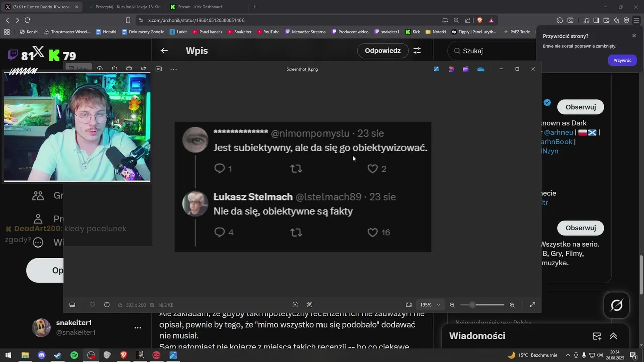Viewport: 644px width, 362px height.
Task: Open OneDrive cloud icon in Photos
Action: (x=481, y=69)
